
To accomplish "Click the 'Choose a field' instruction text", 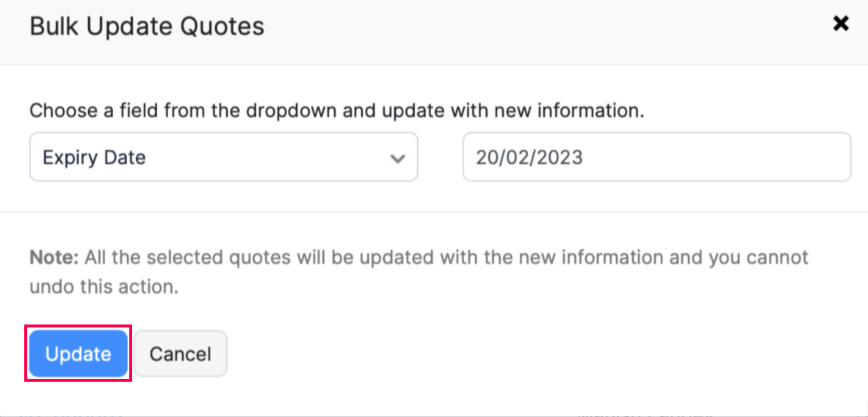I will [x=336, y=111].
